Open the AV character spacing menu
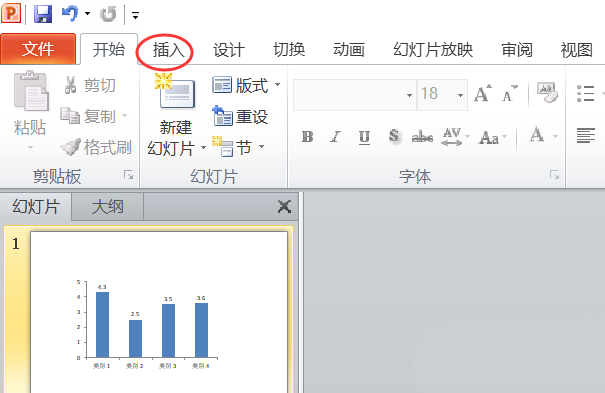This screenshot has height=393, width=605. tap(455, 137)
